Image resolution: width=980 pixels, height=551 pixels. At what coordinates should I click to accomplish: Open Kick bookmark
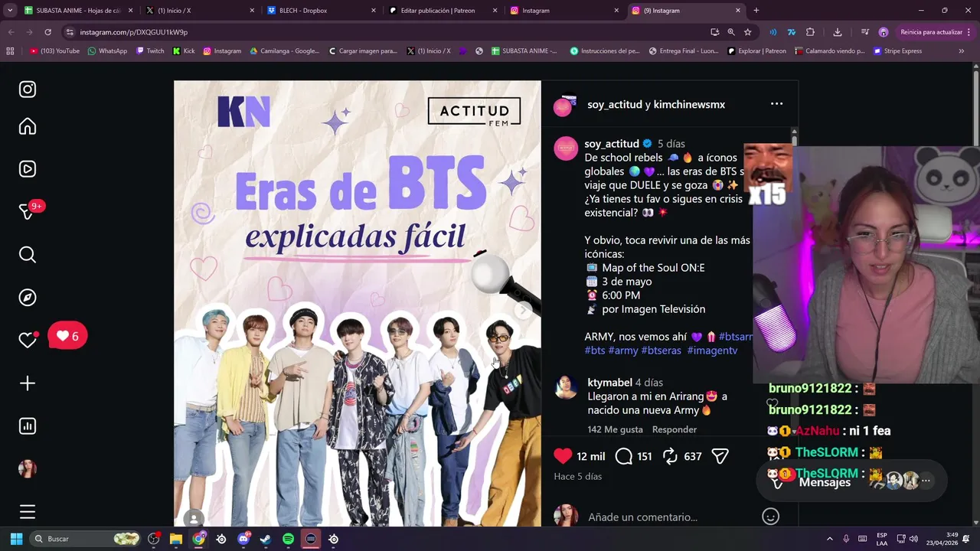tap(184, 51)
